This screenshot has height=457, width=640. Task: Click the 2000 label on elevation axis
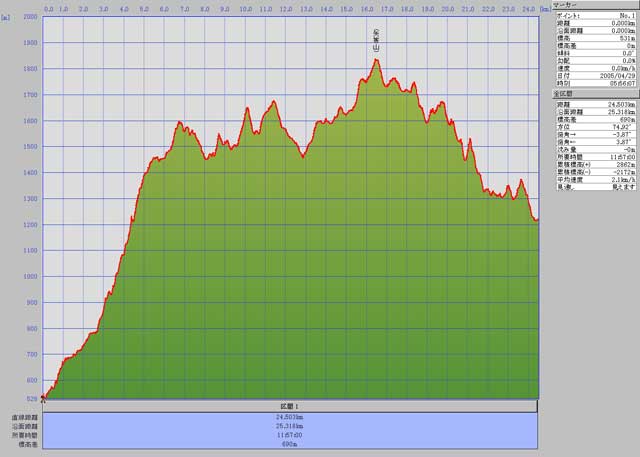pyautogui.click(x=30, y=18)
